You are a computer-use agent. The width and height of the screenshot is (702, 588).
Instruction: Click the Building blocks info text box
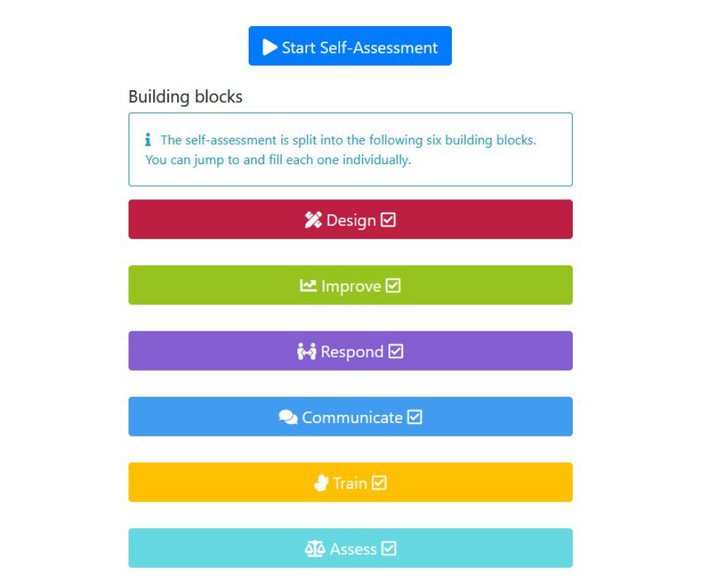click(350, 149)
